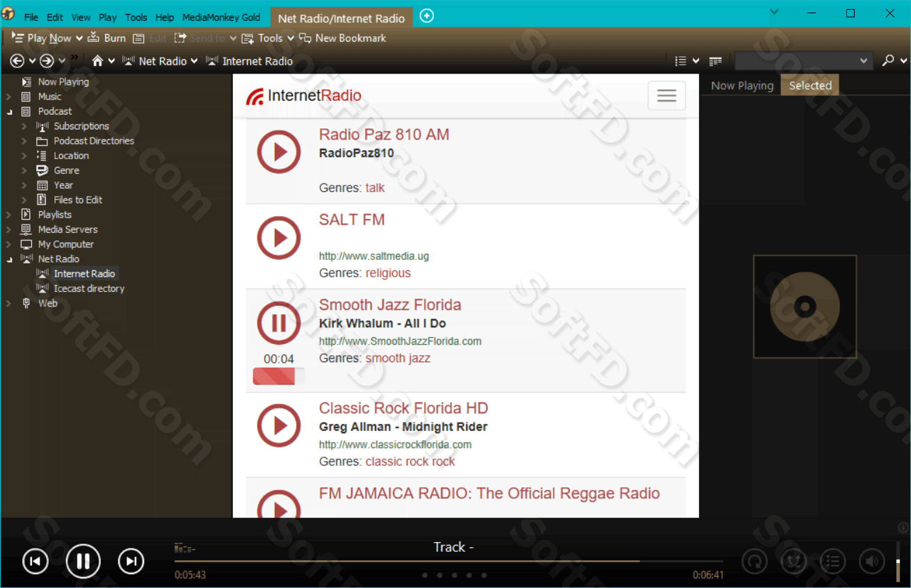Pause the Smooth Jazz Florida stream

pos(279,323)
